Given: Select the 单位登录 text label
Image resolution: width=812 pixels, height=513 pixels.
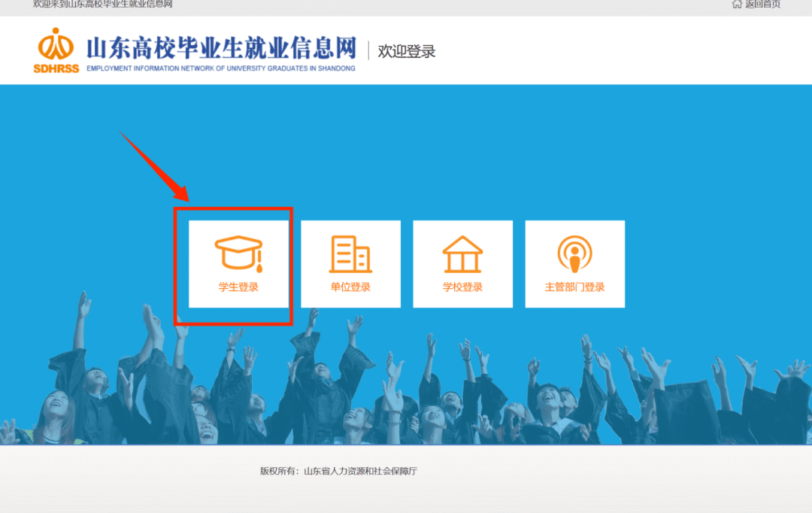Looking at the screenshot, I should 350,287.
